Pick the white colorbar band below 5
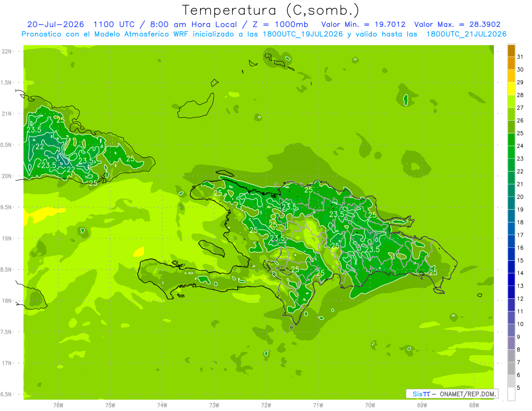The width and height of the screenshot is (532, 411). click(511, 394)
